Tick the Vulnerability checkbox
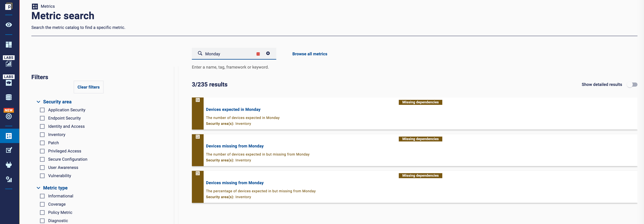The image size is (644, 224). click(x=42, y=176)
